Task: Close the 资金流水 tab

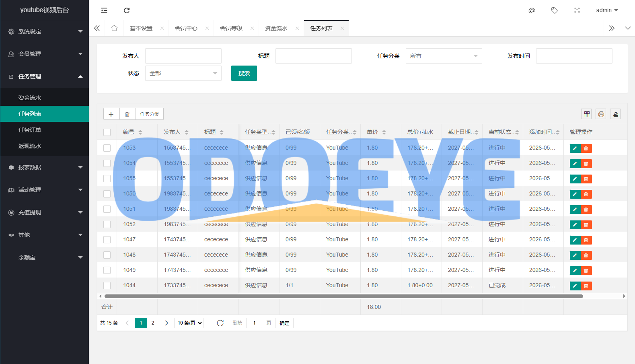Action: coord(297,28)
